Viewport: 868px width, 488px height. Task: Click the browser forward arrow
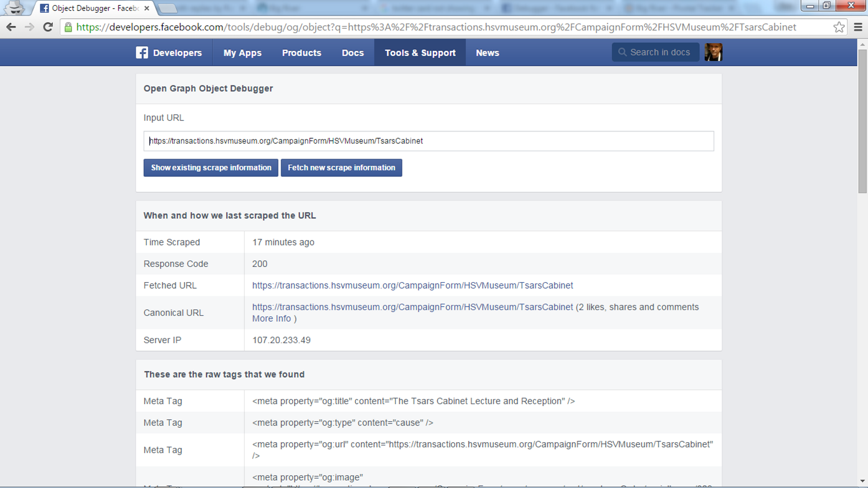[x=29, y=27]
